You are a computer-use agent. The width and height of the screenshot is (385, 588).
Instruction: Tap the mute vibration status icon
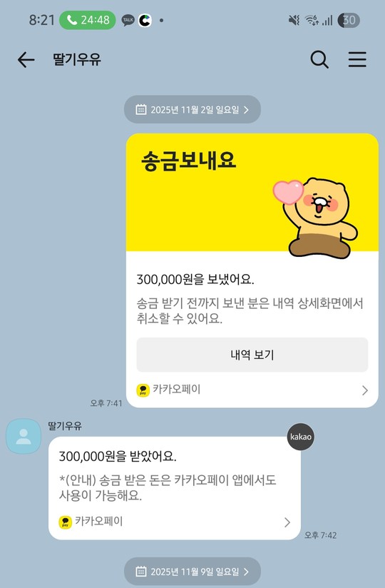[x=294, y=20]
